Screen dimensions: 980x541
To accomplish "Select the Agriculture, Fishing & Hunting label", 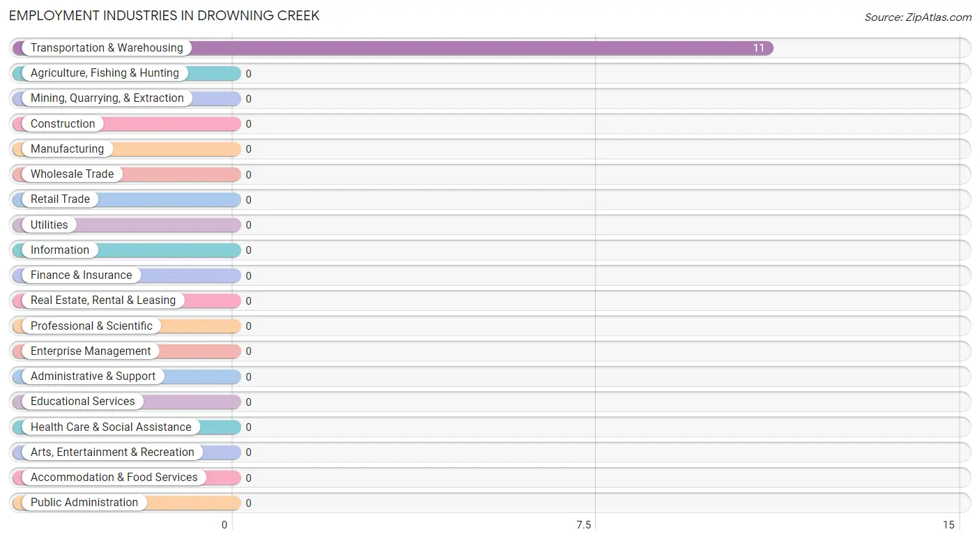I will [105, 73].
